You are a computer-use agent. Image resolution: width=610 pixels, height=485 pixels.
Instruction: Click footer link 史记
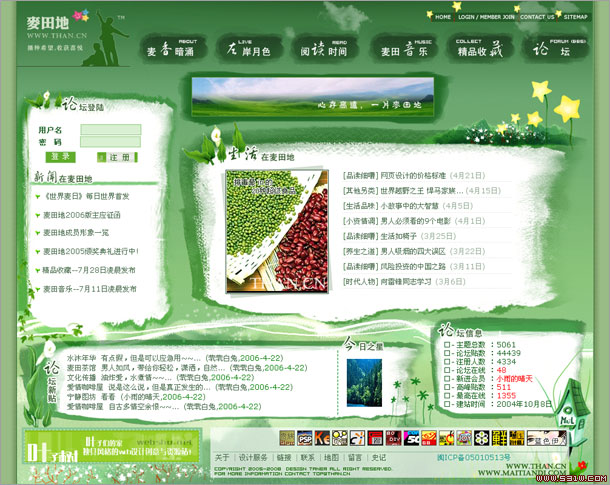tap(379, 458)
